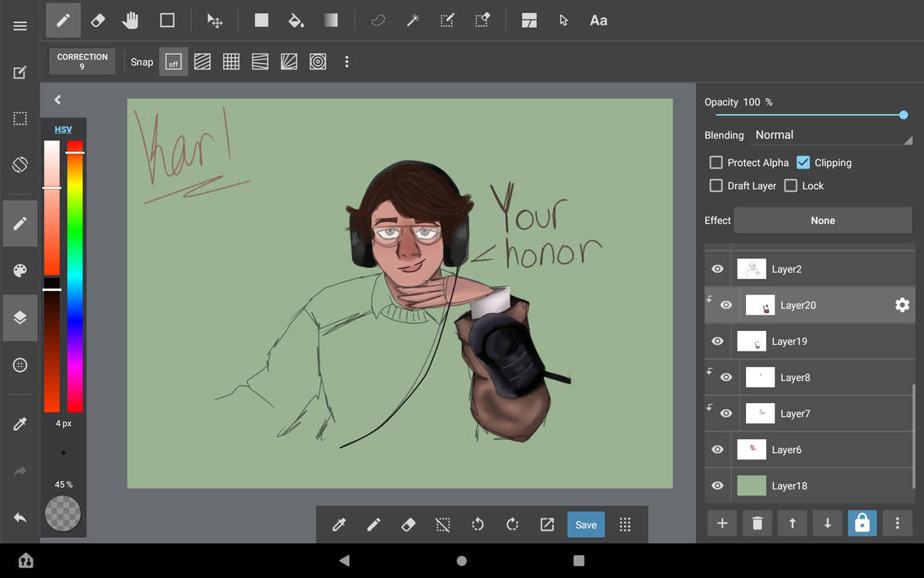Image resolution: width=924 pixels, height=578 pixels.
Task: Select the Lasso selection tool
Action: point(377,20)
